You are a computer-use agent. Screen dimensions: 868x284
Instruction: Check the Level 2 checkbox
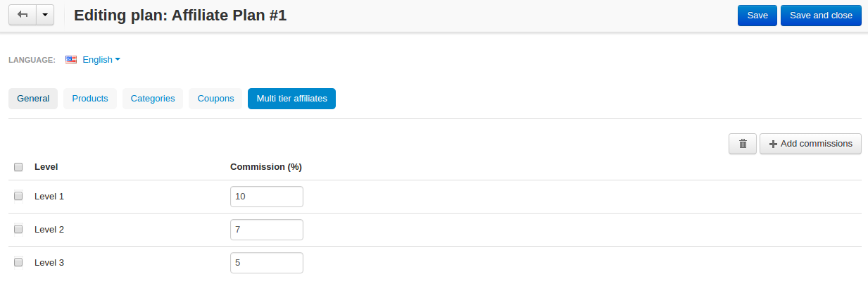pyautogui.click(x=18, y=229)
